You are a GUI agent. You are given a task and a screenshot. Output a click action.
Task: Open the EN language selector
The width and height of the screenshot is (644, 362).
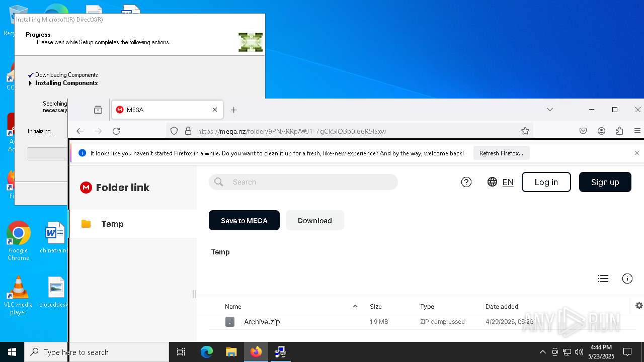(x=501, y=182)
